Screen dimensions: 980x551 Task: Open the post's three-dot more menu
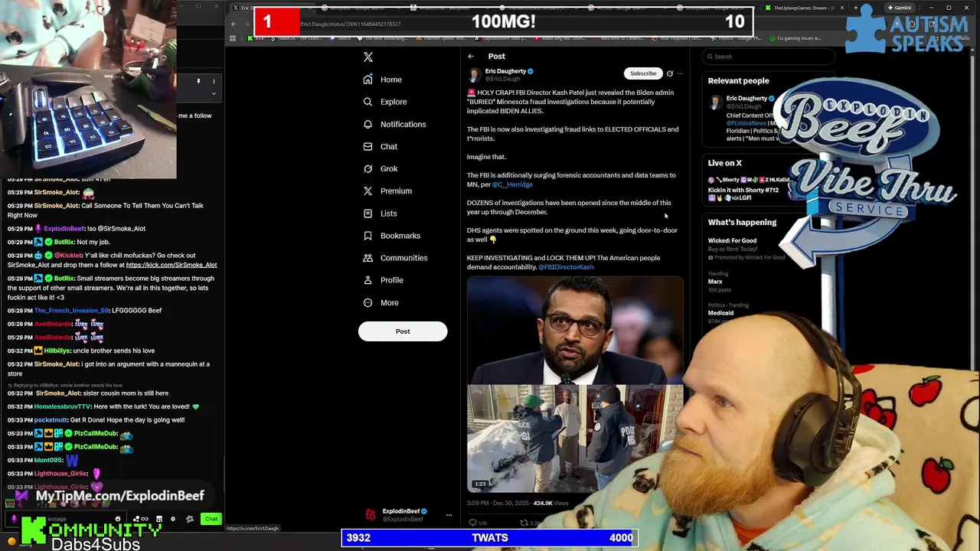(x=680, y=73)
